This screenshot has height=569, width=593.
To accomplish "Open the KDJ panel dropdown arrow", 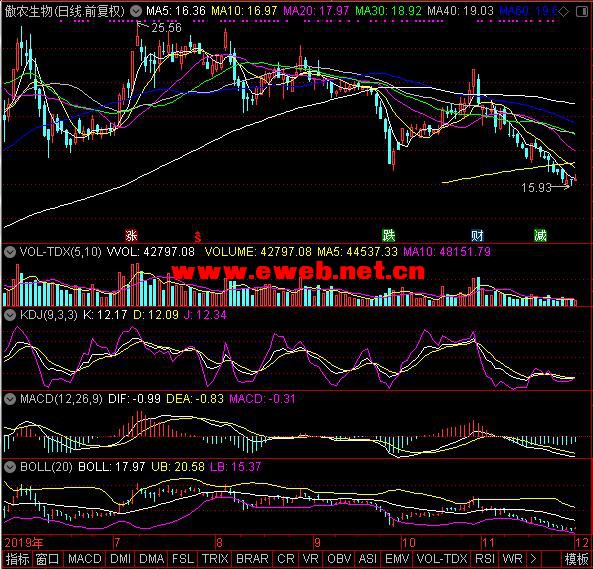I will click(x=10, y=315).
